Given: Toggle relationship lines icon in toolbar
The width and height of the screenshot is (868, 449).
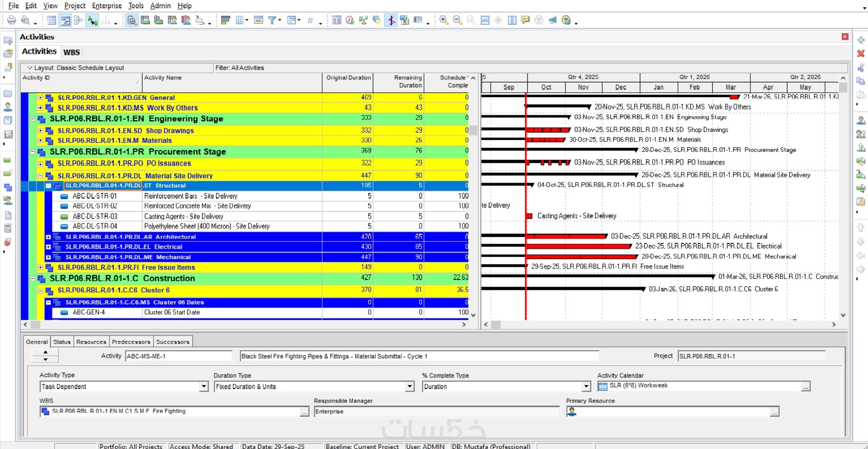Looking at the screenshot, I should [93, 20].
